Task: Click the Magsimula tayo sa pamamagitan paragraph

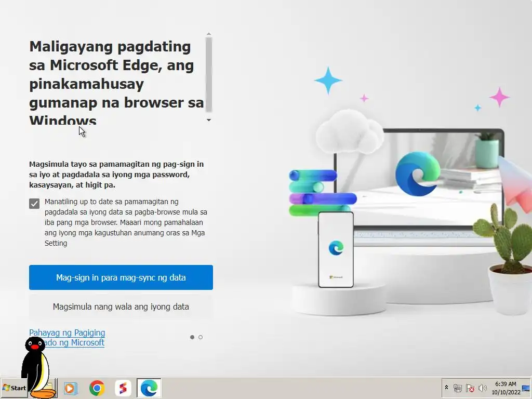Action: click(x=116, y=175)
